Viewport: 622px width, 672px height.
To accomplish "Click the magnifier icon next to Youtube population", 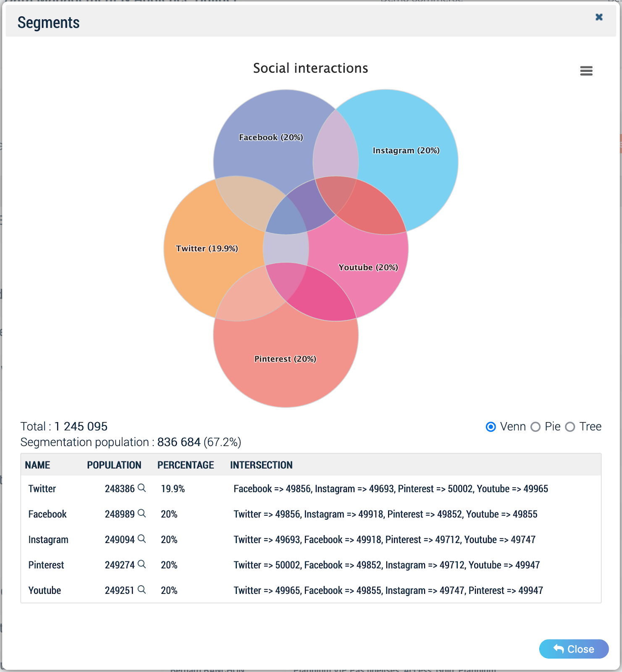I will pos(142,590).
